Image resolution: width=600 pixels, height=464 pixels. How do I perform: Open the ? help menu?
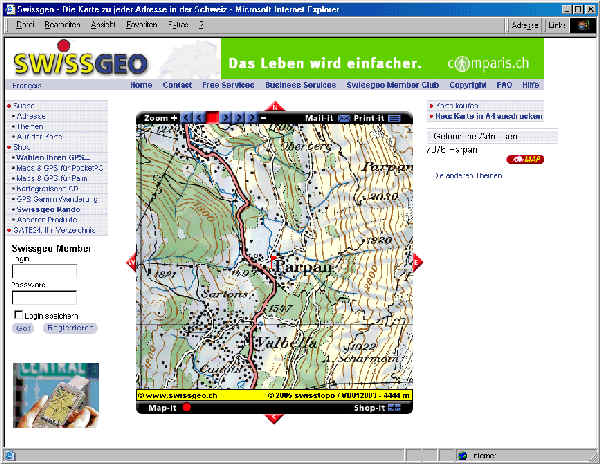[x=201, y=25]
